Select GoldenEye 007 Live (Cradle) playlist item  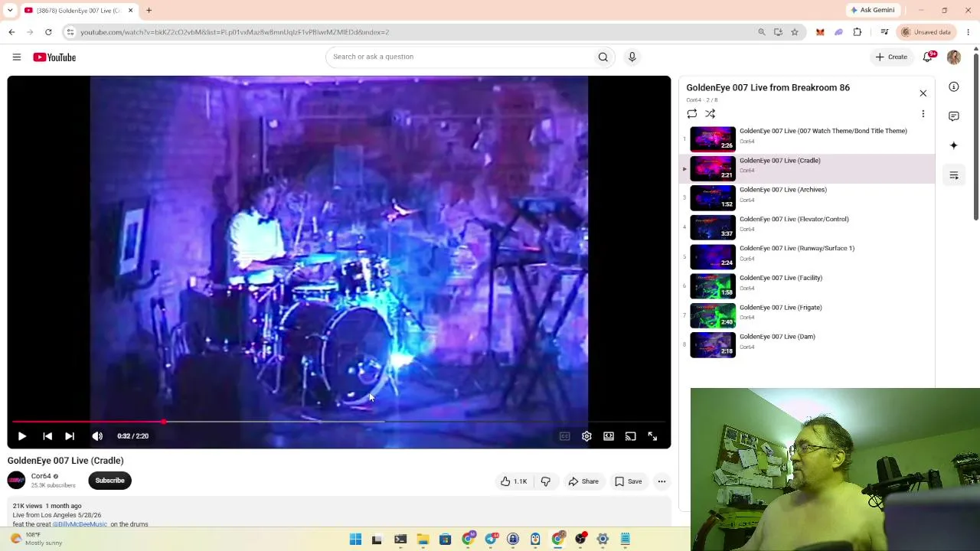click(x=807, y=168)
